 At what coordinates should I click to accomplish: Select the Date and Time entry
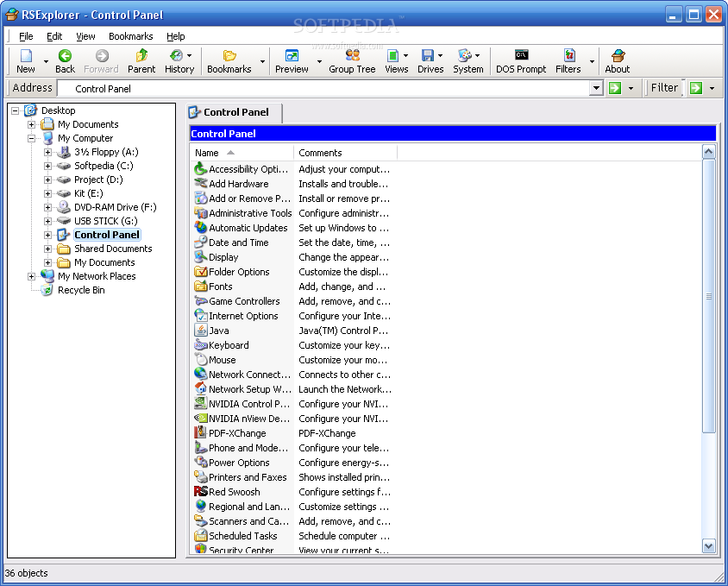(239, 243)
